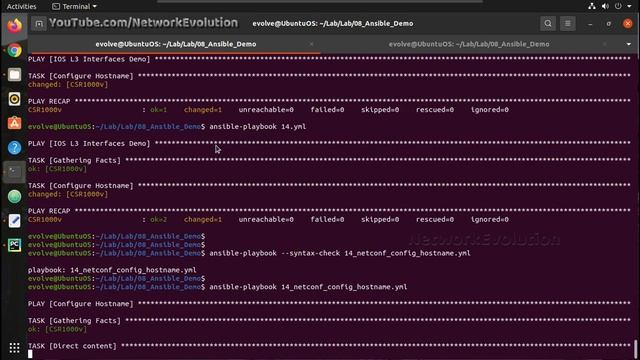Minimize the terminal window
Image resolution: width=640 pixels, height=360 pixels.
click(590, 24)
